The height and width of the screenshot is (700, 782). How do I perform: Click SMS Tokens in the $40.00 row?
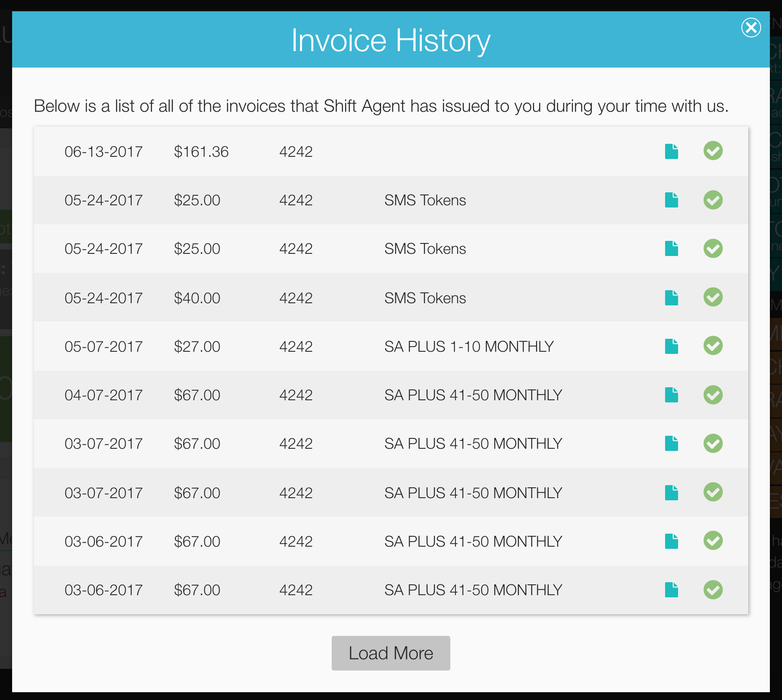click(425, 298)
